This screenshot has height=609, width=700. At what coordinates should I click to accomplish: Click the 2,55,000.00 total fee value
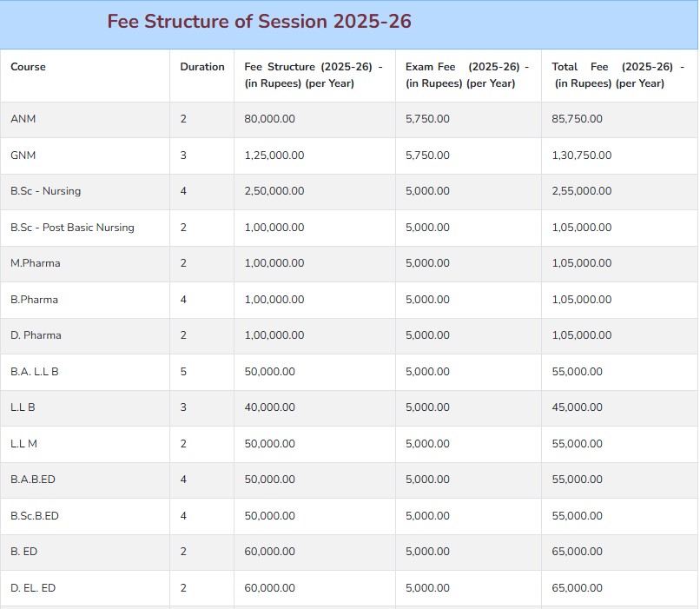coord(582,191)
